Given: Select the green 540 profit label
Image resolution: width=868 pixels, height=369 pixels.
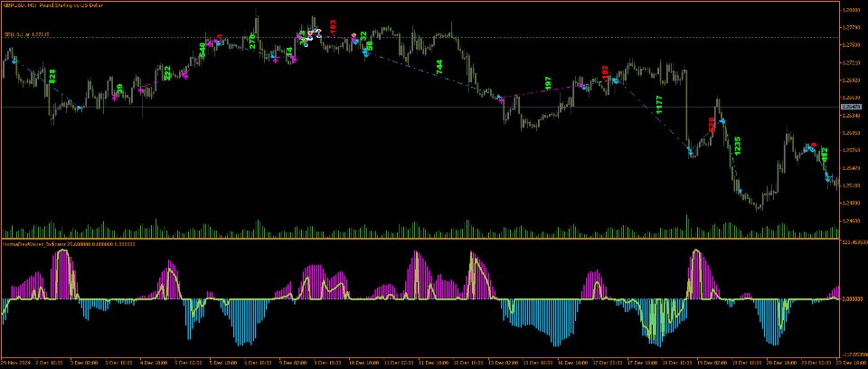Looking at the screenshot, I should pos(202,50).
